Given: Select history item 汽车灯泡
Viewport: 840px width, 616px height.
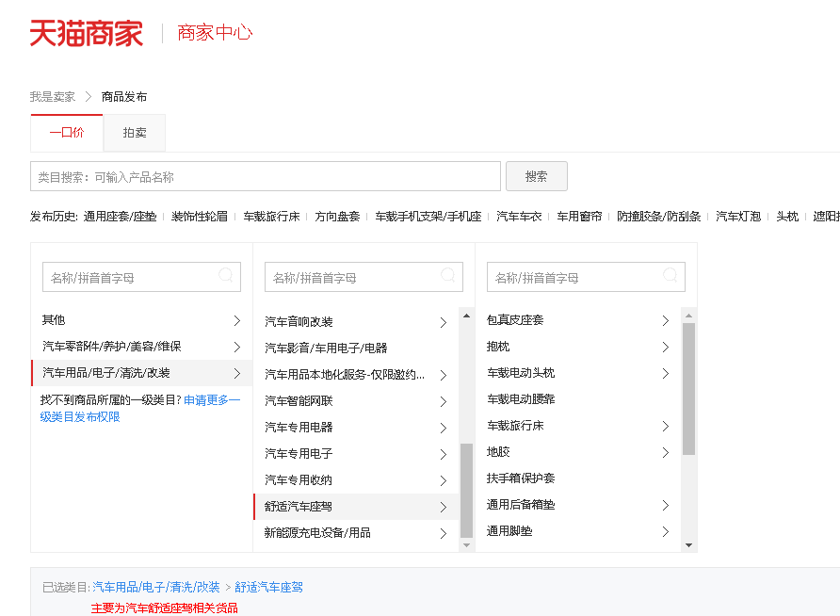Looking at the screenshot, I should pyautogui.click(x=738, y=217).
